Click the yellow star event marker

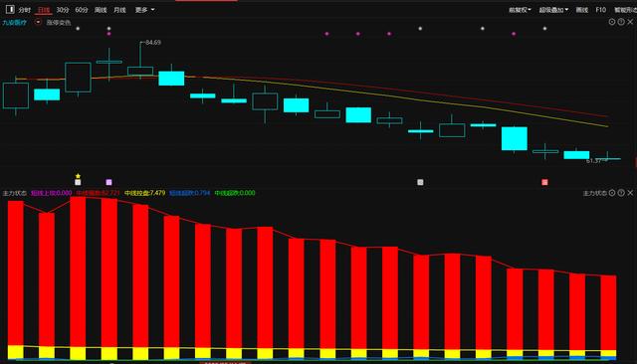(x=78, y=176)
